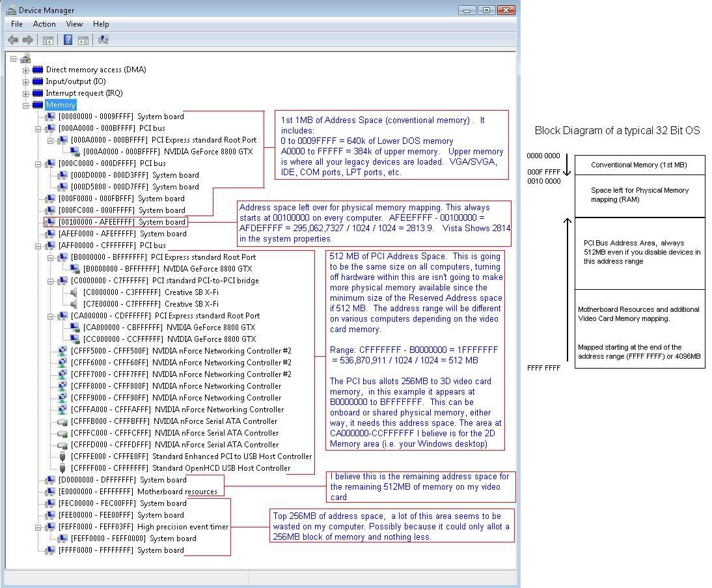Viewport: 712px width, 588px height.
Task: Click the Scan for hardware changes icon
Action: [103, 40]
